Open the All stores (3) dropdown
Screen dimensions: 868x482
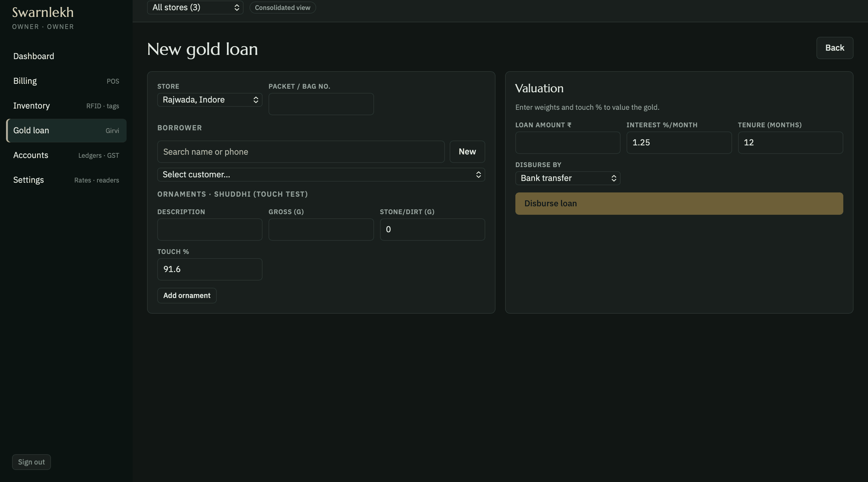tap(195, 8)
